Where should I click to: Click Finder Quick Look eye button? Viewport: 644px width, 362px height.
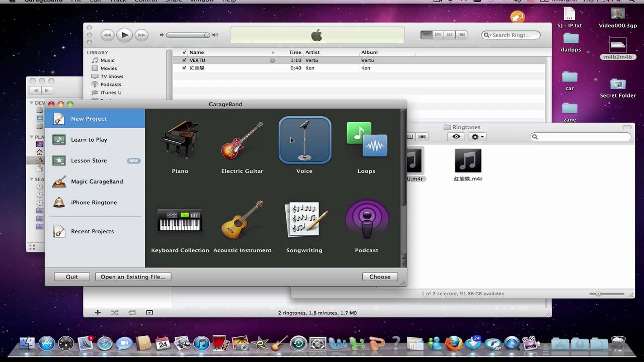coord(456,137)
